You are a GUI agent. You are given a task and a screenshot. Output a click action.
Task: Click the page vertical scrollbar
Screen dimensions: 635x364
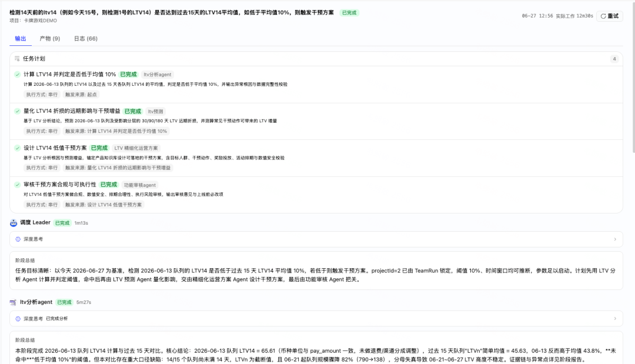pyautogui.click(x=633, y=77)
